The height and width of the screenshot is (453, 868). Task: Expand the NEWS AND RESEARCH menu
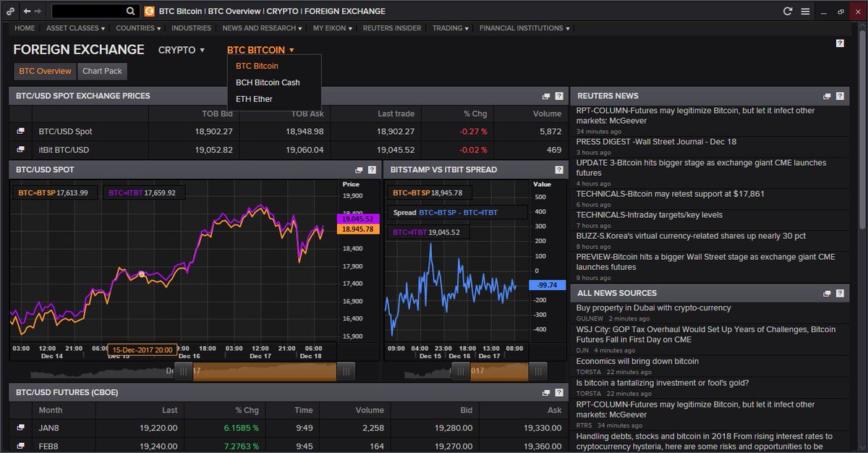click(259, 28)
